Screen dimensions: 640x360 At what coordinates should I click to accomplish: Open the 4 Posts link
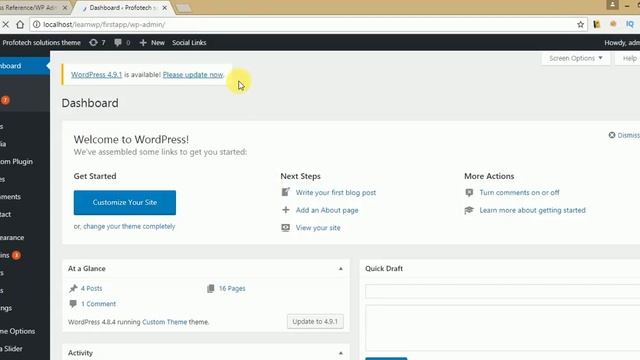click(91, 289)
